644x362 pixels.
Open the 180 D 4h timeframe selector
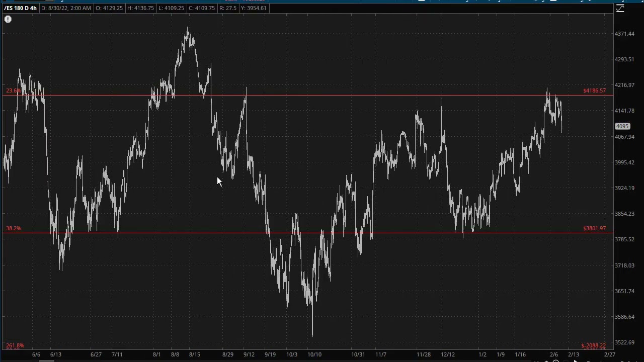click(x=26, y=8)
